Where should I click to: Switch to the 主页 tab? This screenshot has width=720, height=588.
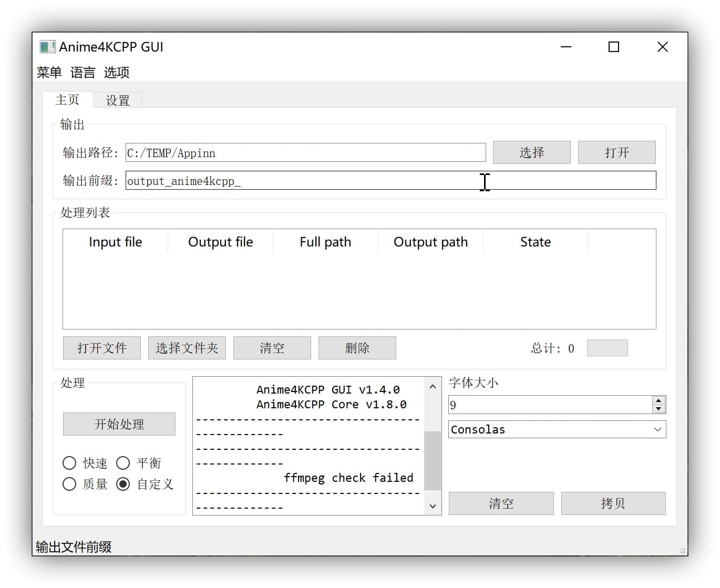(x=67, y=99)
